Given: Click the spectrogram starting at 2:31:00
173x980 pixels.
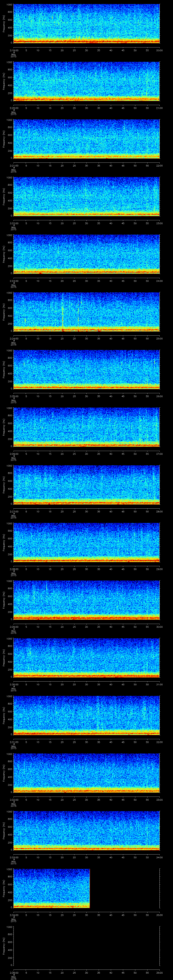Looking at the screenshot, I should 87,716.
